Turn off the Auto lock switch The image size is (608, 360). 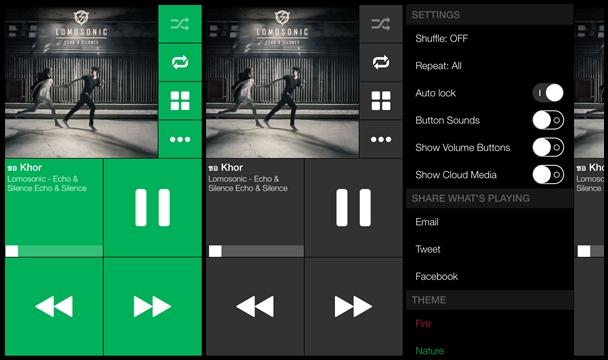tap(548, 93)
